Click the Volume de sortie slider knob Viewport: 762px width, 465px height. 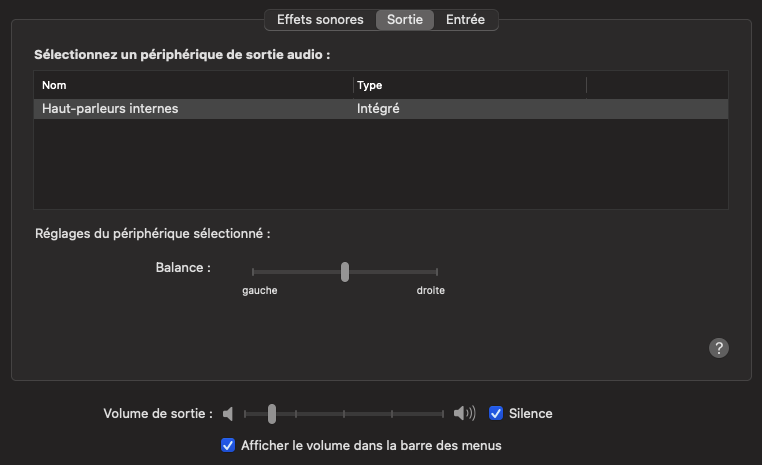(x=271, y=414)
